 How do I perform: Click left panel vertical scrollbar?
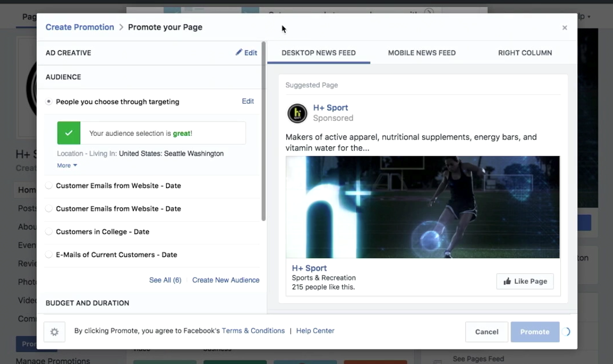pos(264,131)
